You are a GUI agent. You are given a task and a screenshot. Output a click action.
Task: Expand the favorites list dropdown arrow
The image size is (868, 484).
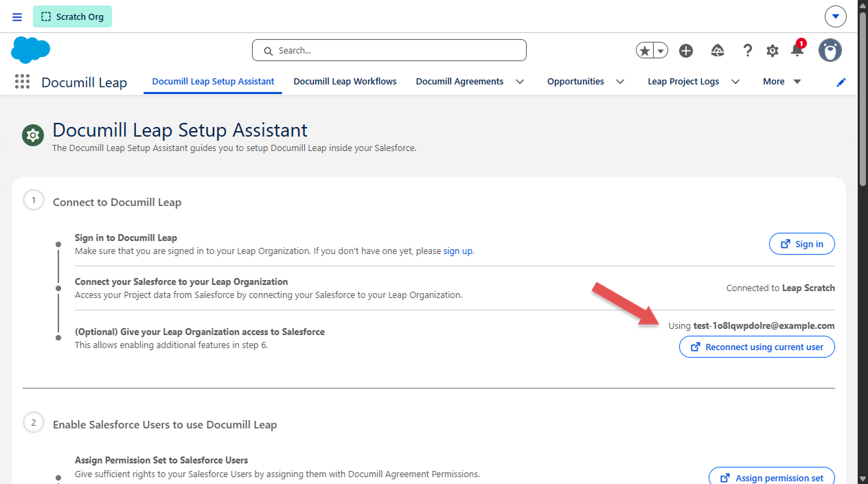[661, 51]
